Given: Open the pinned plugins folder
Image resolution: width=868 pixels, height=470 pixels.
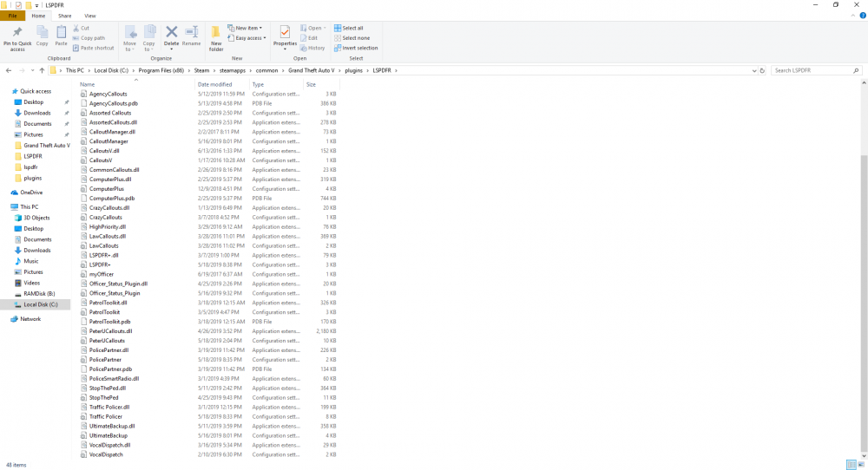Looking at the screenshot, I should point(32,178).
